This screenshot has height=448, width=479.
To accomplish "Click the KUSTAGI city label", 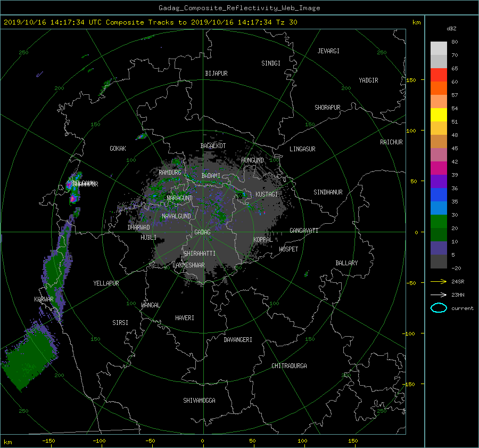I will pos(267,194).
